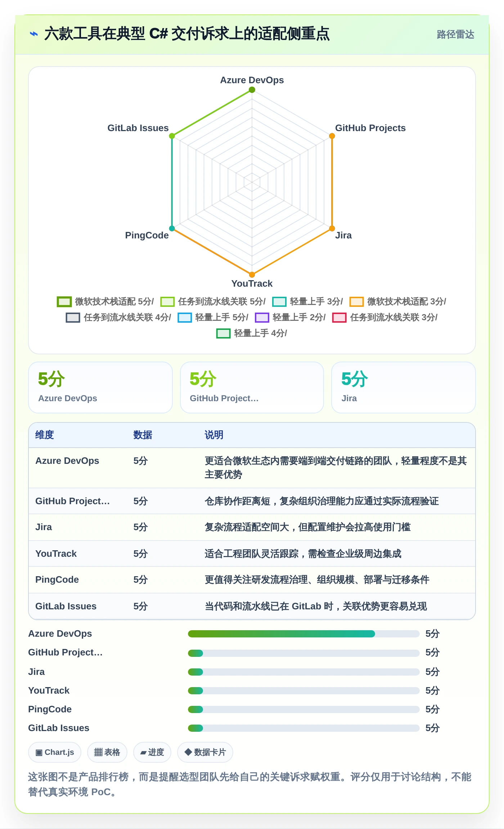Toggle the 轻量上手 3分 legend entry
Viewport: 504px width, 829px height.
point(308,301)
